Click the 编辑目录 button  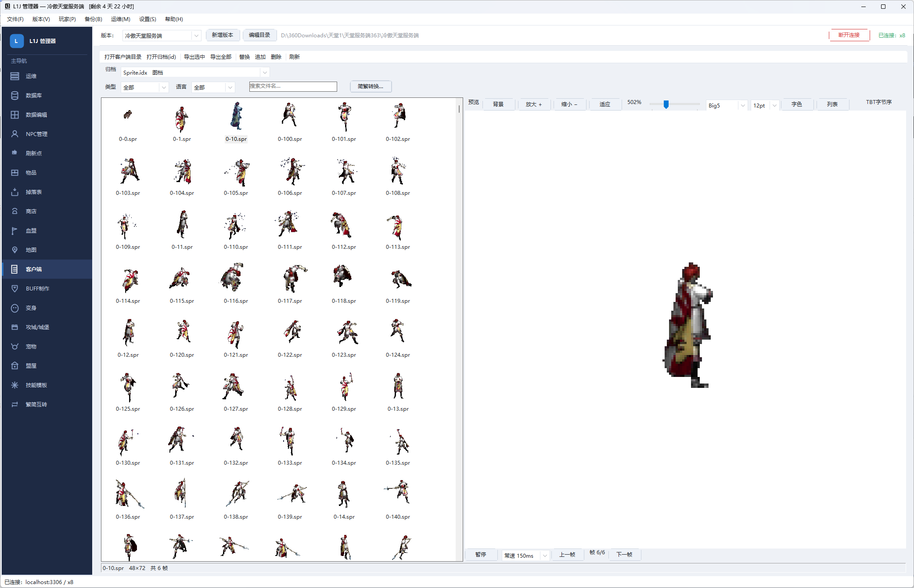[259, 35]
